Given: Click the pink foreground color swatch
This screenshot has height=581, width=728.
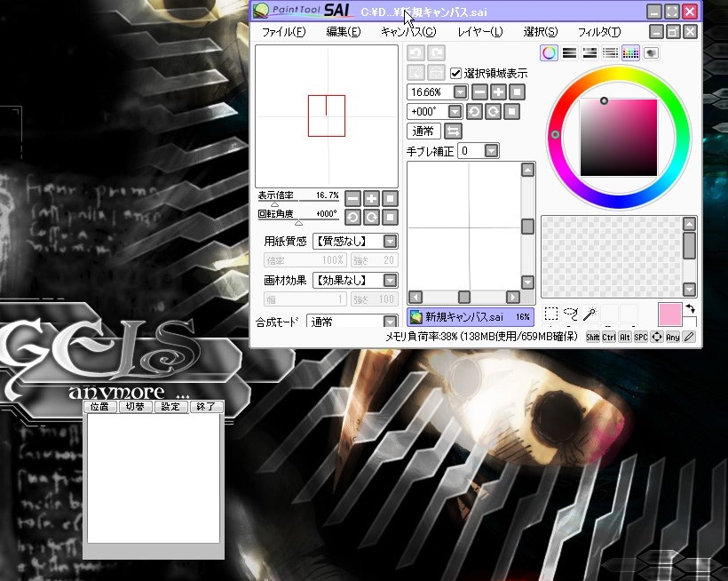Looking at the screenshot, I should (670, 314).
